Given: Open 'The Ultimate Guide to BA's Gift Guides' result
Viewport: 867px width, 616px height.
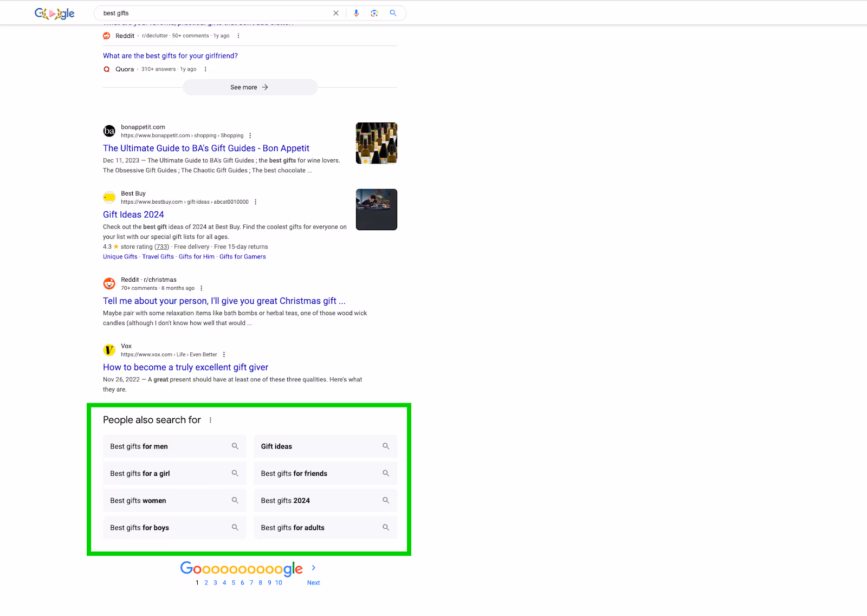Looking at the screenshot, I should 206,148.
